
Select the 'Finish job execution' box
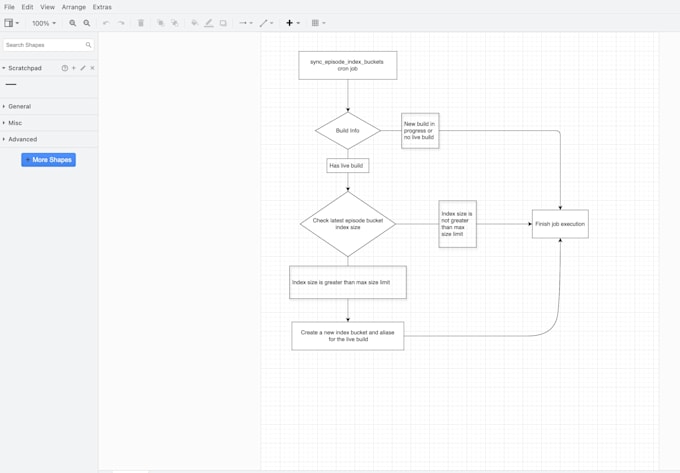pyautogui.click(x=560, y=224)
